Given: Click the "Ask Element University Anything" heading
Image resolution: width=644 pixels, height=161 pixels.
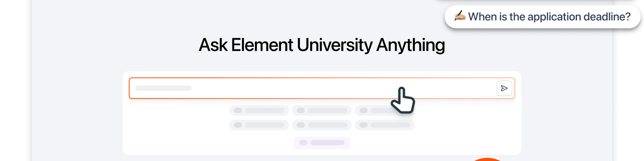Looking at the screenshot, I should click(322, 45).
